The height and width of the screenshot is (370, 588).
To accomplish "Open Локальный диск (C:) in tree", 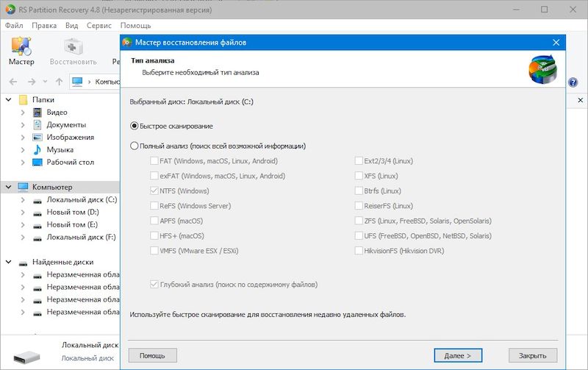I will [x=81, y=199].
